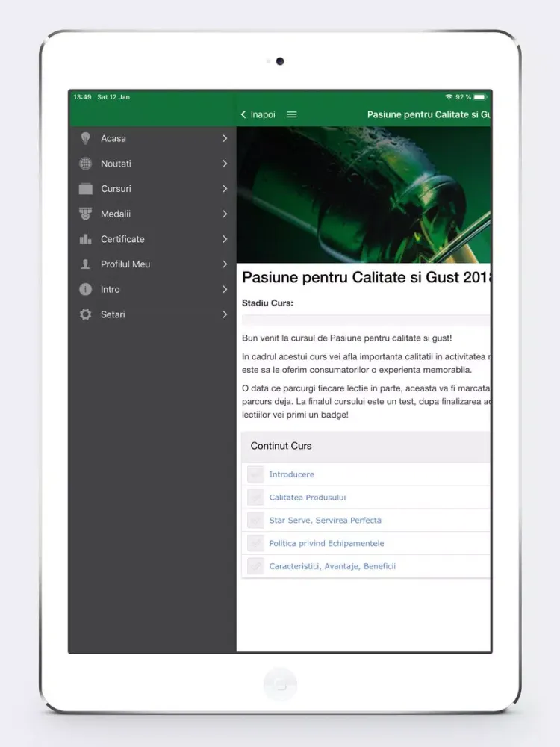This screenshot has width=560, height=747.
Task: Expand the Medalii row chevron
Action: pos(225,214)
